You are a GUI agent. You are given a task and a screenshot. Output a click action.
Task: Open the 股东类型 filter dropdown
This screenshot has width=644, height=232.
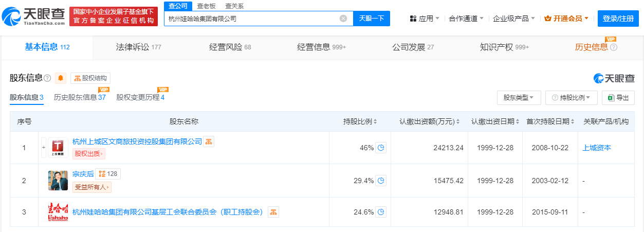point(519,97)
